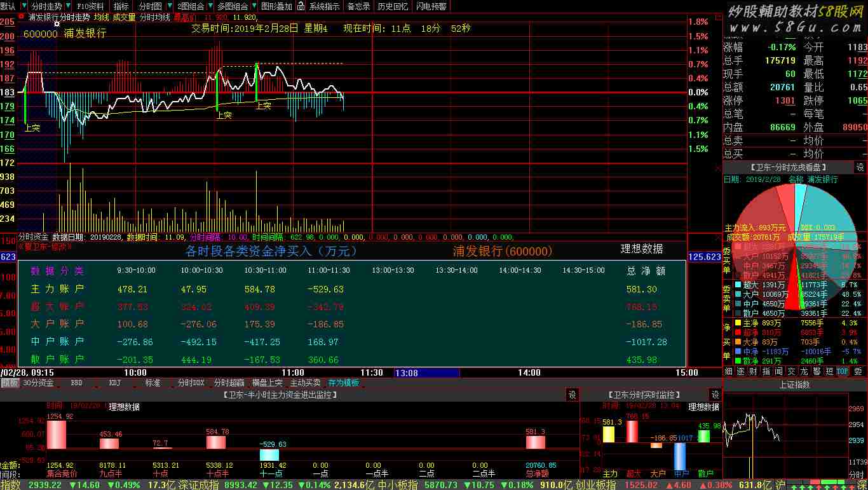Open the 细 detail tab icon
The width and height of the screenshot is (868, 490).
[x=728, y=371]
